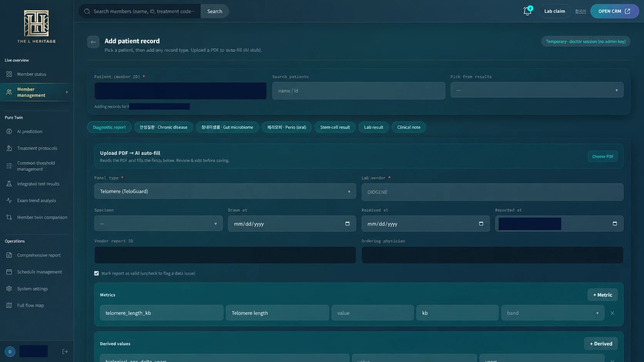Click the Exam trend analysis pulse icon
Viewport: 644px width, 362px height.
click(x=9, y=200)
